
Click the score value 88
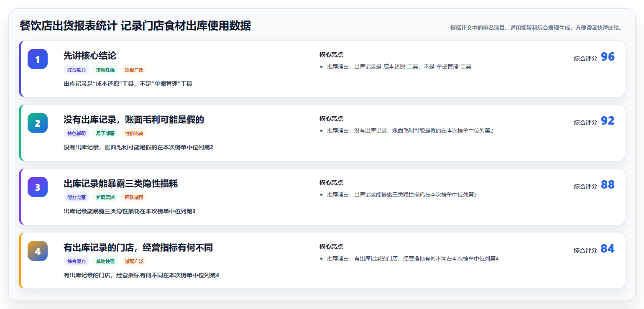608,185
